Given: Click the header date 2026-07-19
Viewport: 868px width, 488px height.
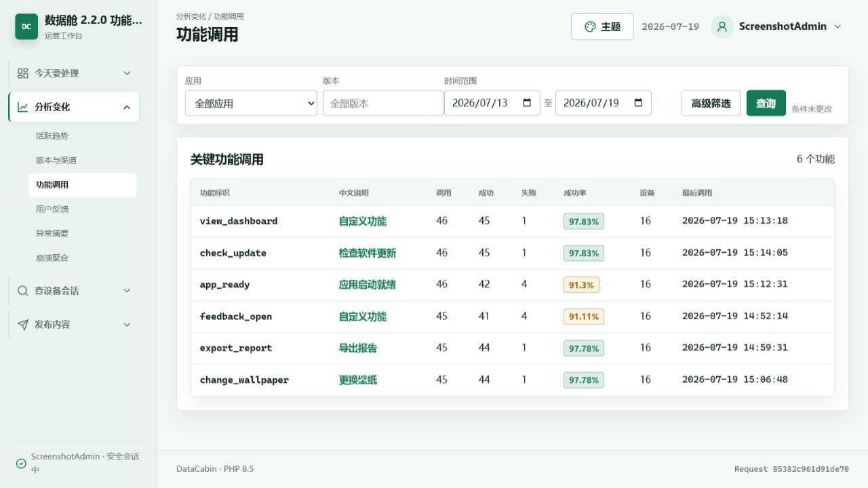Looking at the screenshot, I should point(670,26).
